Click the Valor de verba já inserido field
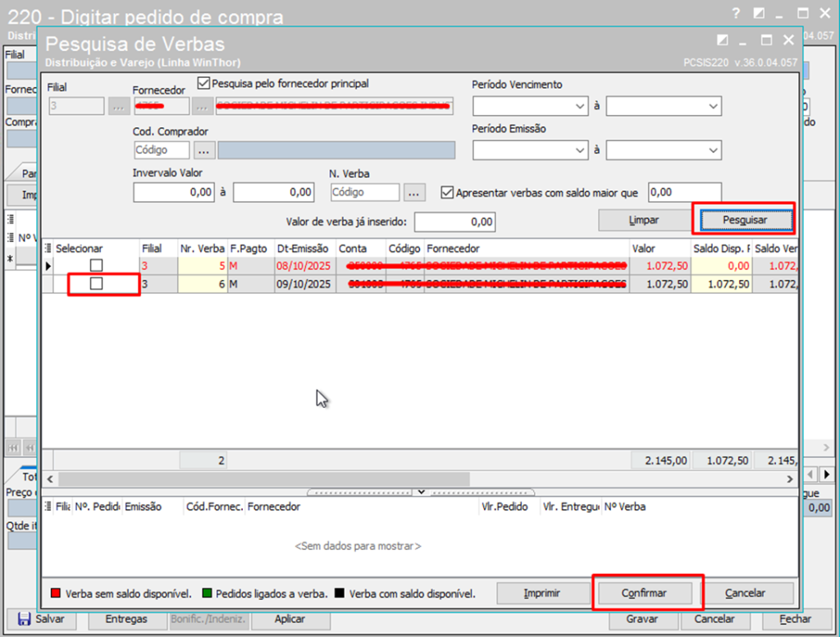The width and height of the screenshot is (840, 637). [x=455, y=222]
